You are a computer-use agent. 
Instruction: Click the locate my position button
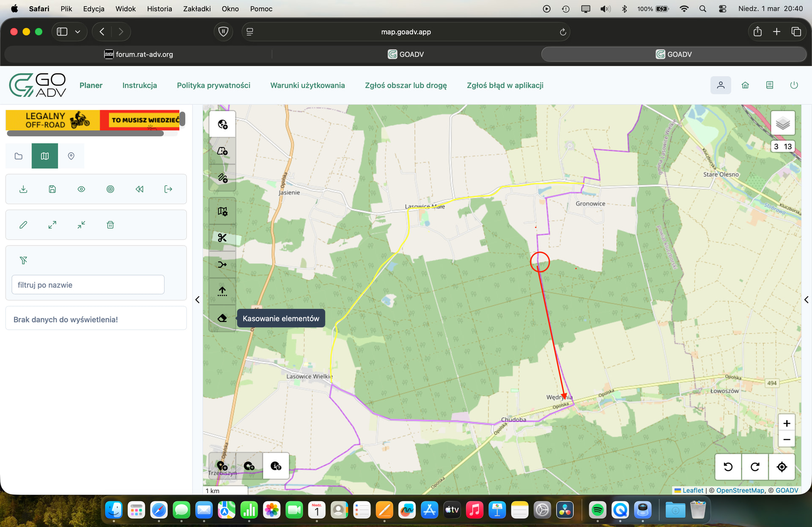click(x=782, y=467)
